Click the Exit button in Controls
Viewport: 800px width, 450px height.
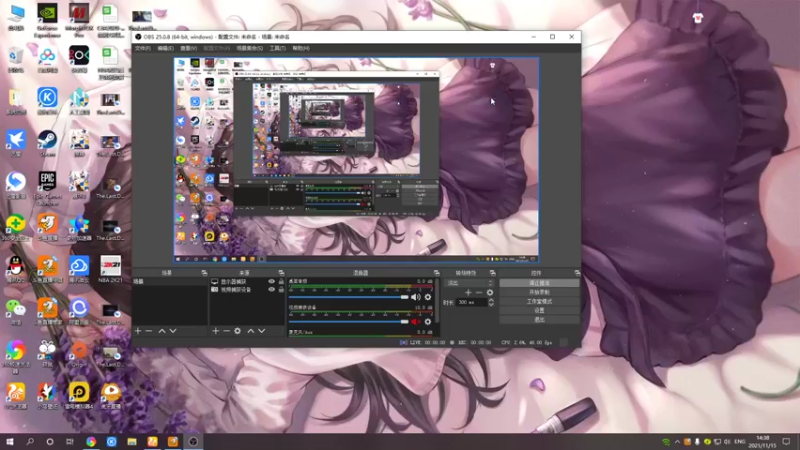tap(539, 319)
